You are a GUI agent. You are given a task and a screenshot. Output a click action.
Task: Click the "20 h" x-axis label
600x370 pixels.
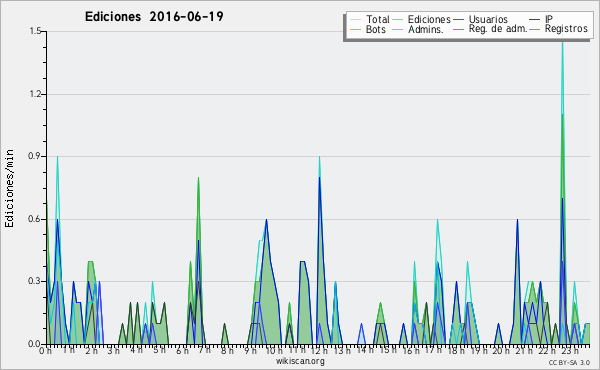[x=501, y=350]
